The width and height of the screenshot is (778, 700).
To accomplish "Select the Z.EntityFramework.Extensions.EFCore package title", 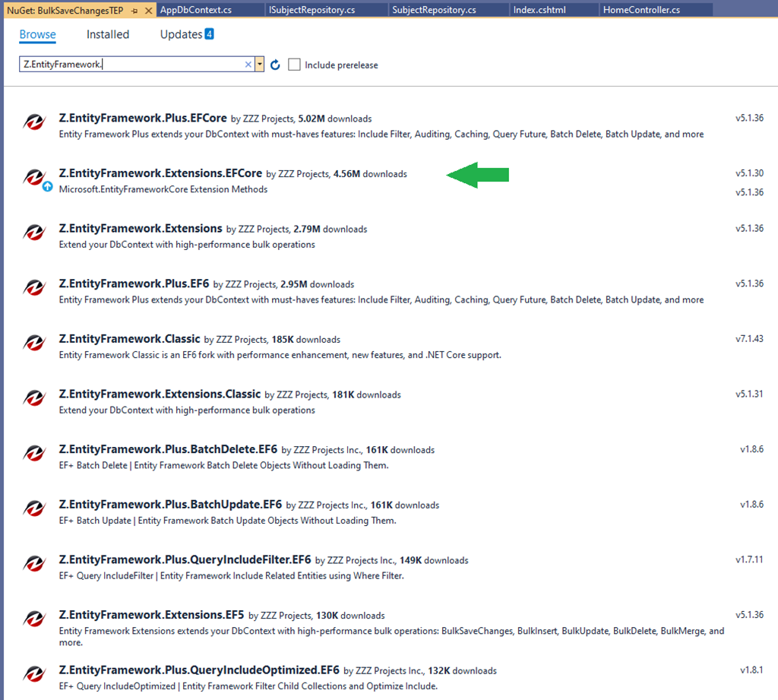I will [x=160, y=173].
